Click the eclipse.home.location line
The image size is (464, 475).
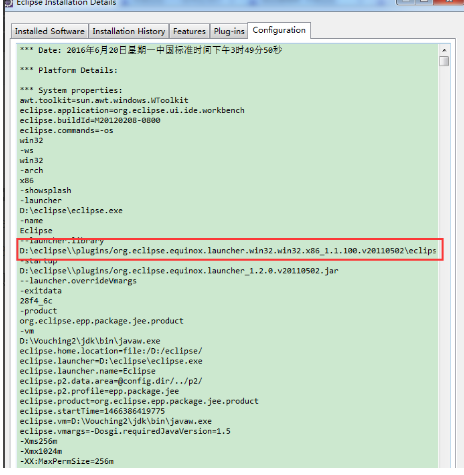coord(111,351)
